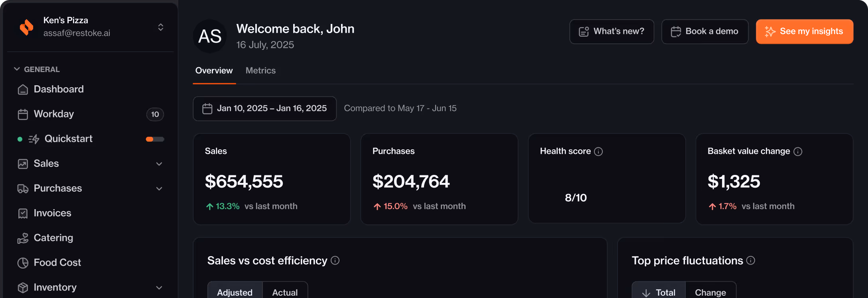Switch chart to Actual view

point(285,292)
